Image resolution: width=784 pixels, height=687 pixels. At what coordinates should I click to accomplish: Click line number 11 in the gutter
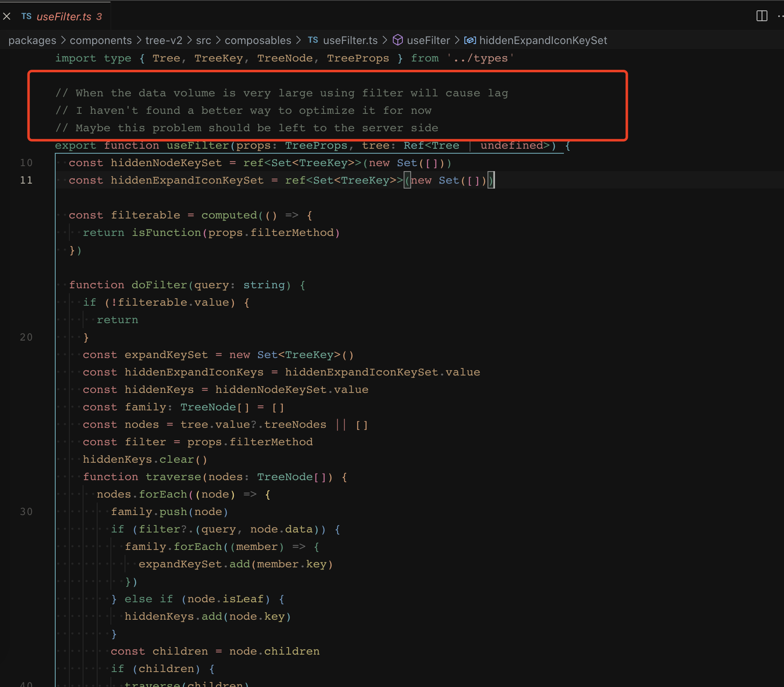27,180
